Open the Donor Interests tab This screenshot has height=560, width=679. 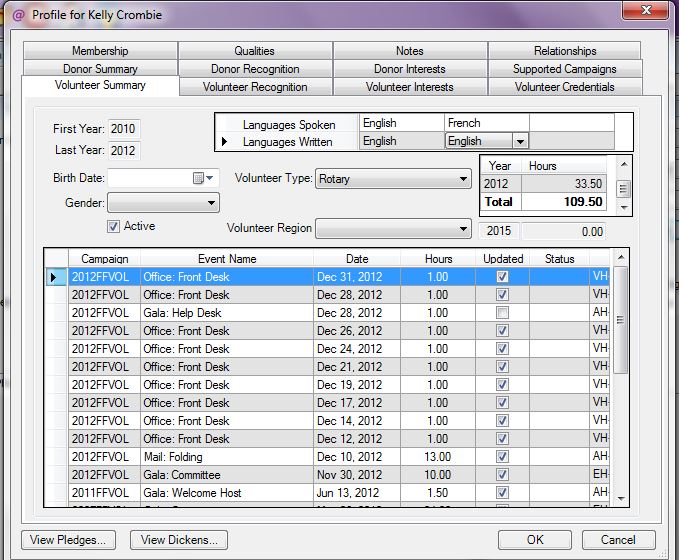point(410,69)
